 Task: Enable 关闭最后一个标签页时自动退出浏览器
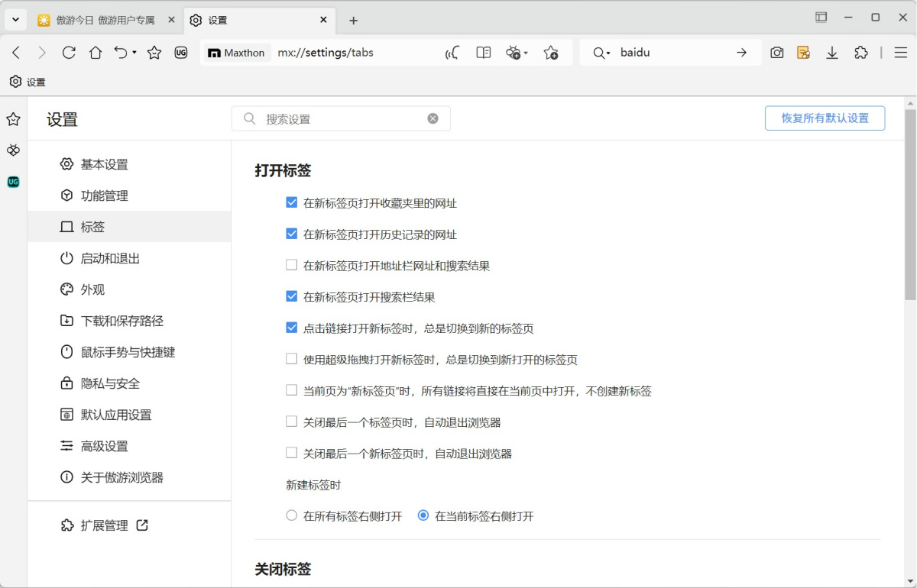[291, 421]
